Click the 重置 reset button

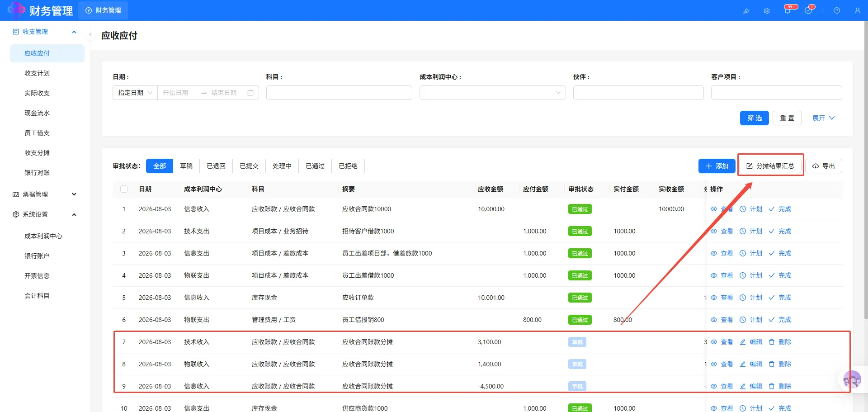[787, 118]
